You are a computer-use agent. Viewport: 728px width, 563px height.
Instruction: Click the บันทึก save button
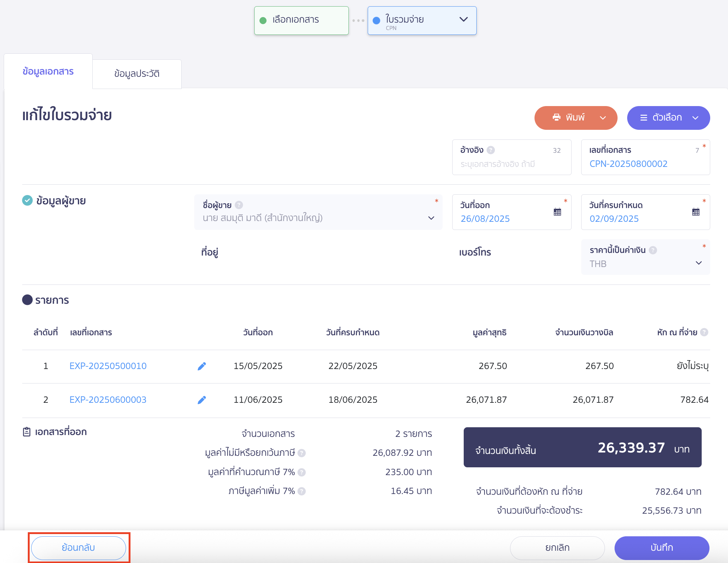tap(662, 548)
